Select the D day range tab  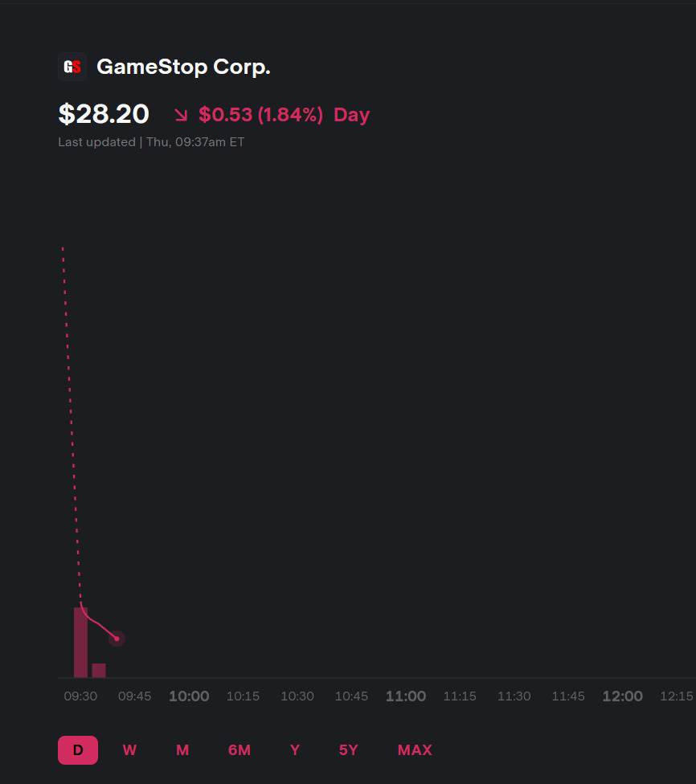pyautogui.click(x=78, y=750)
